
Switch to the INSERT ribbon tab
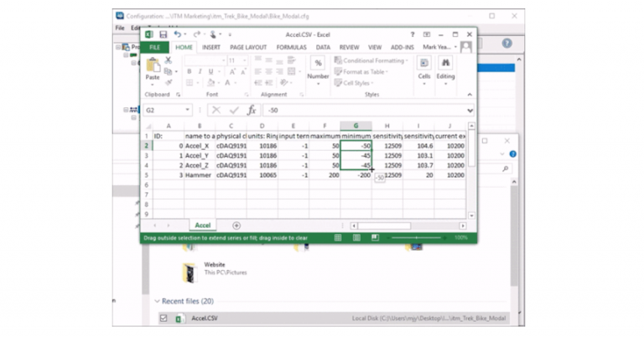pos(211,47)
